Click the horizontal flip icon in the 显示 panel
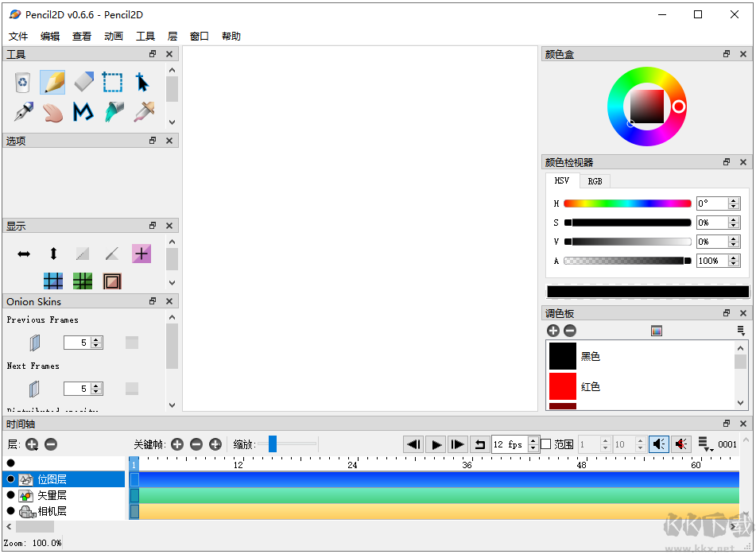The image size is (756, 554). 23,253
